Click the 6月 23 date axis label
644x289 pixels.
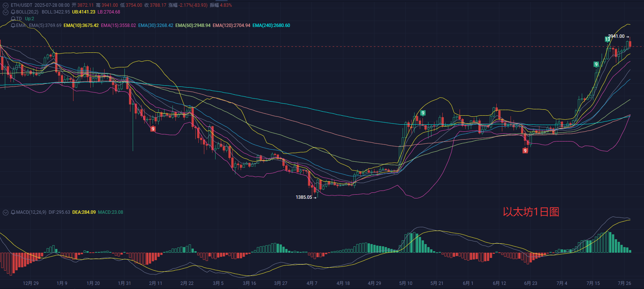pyautogui.click(x=530, y=283)
